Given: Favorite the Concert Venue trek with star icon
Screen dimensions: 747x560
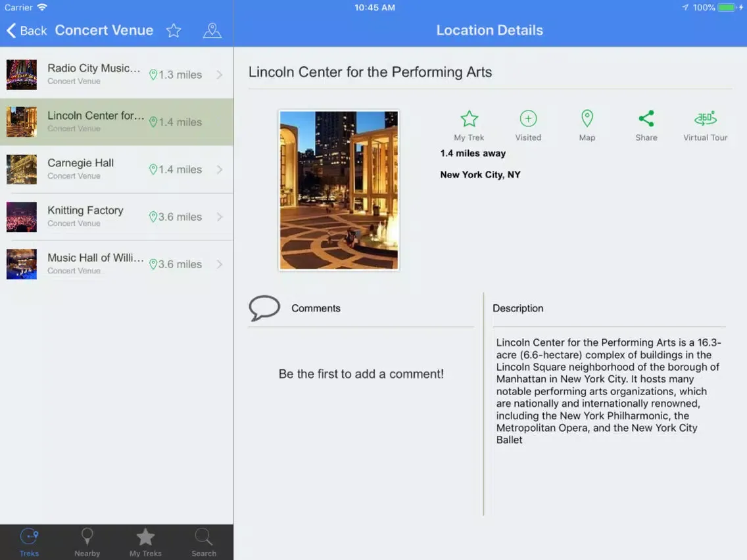Looking at the screenshot, I should point(174,30).
